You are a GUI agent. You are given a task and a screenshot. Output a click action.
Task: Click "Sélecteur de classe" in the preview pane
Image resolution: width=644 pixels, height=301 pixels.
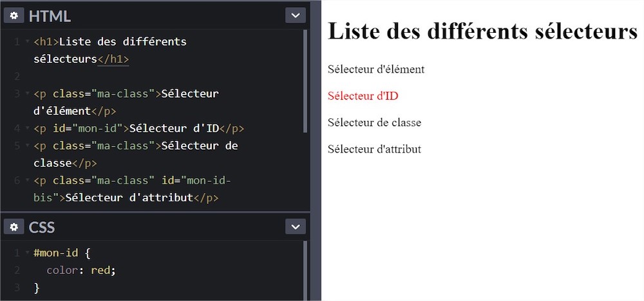374,122
